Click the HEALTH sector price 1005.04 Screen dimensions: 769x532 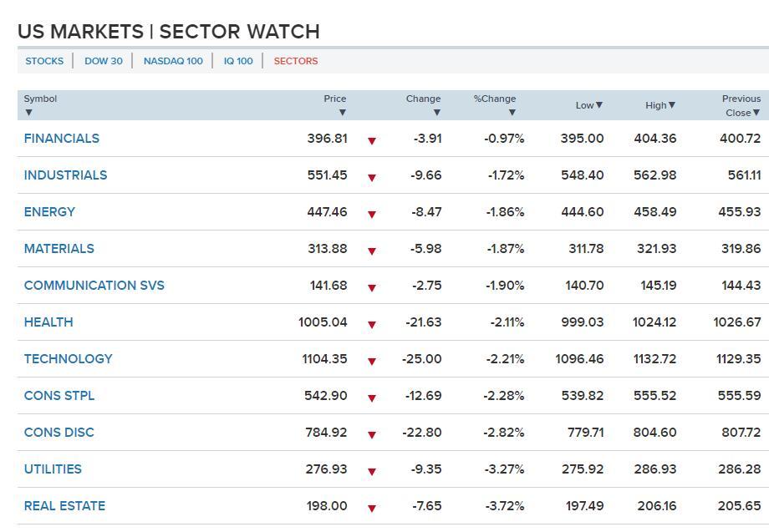pos(323,322)
